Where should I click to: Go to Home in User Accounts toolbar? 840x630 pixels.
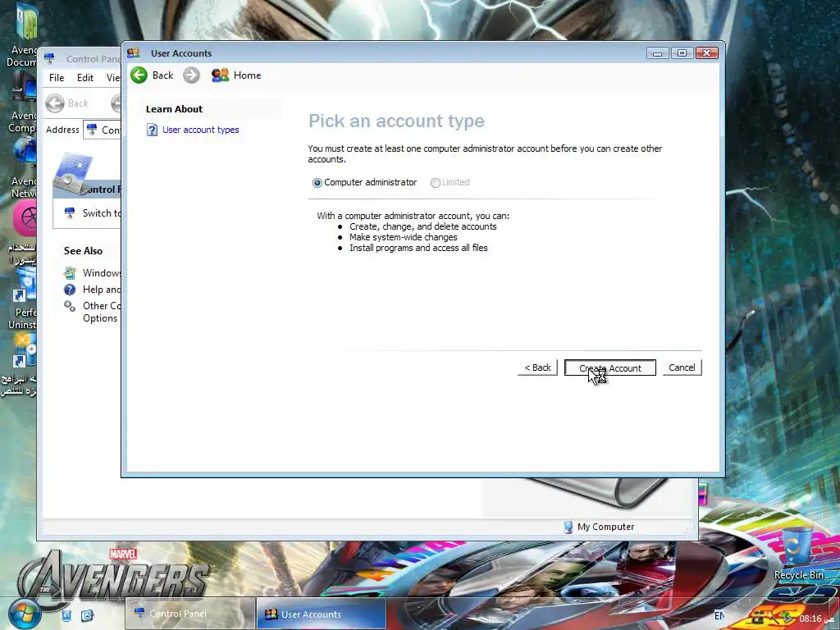click(236, 75)
